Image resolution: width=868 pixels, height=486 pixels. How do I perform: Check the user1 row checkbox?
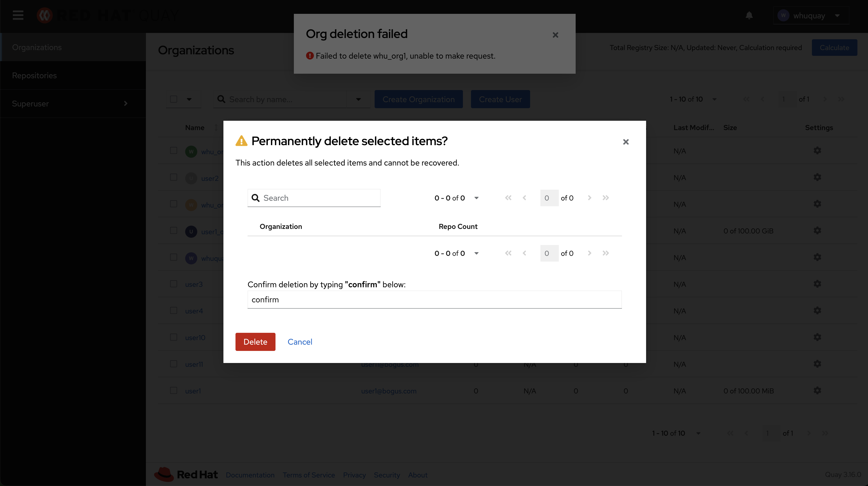174,391
